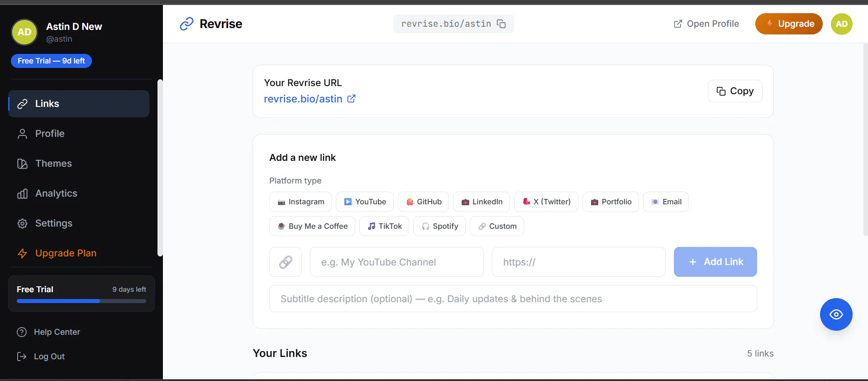Click Open Profile in the header
The height and width of the screenshot is (381, 868).
click(706, 24)
